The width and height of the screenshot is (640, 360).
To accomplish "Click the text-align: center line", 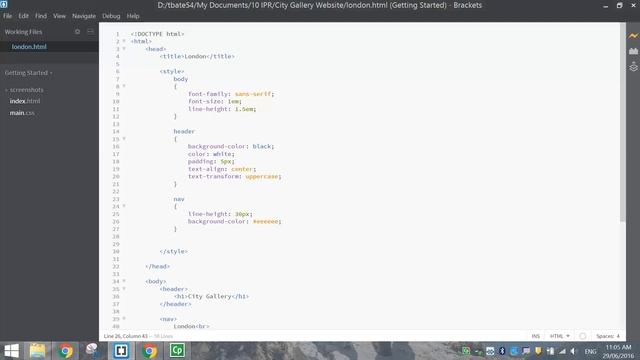I will (222, 169).
